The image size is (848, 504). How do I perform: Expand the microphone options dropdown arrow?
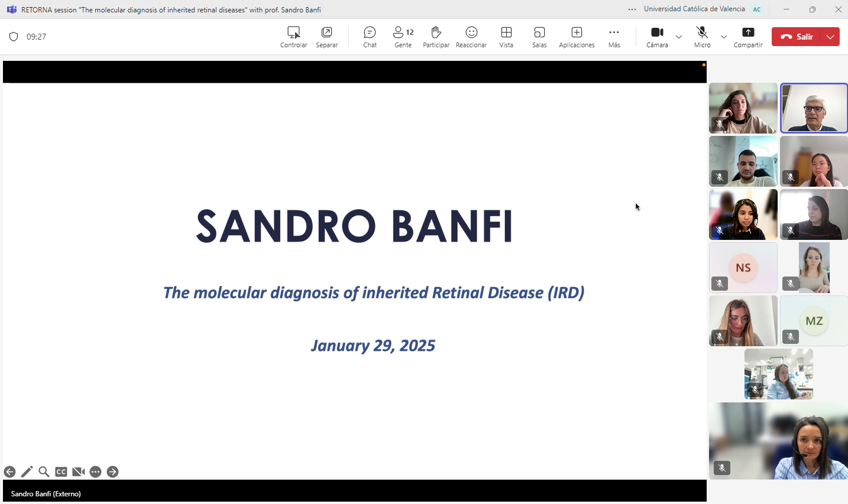tap(724, 37)
